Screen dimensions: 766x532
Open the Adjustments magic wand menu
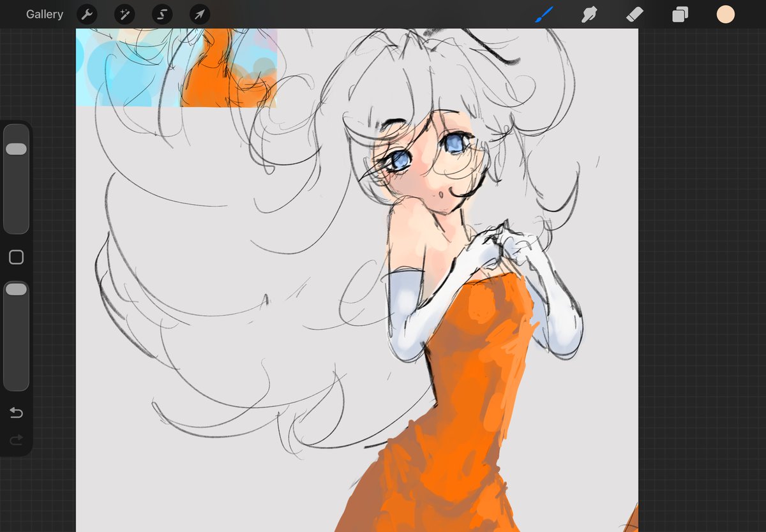pos(124,15)
